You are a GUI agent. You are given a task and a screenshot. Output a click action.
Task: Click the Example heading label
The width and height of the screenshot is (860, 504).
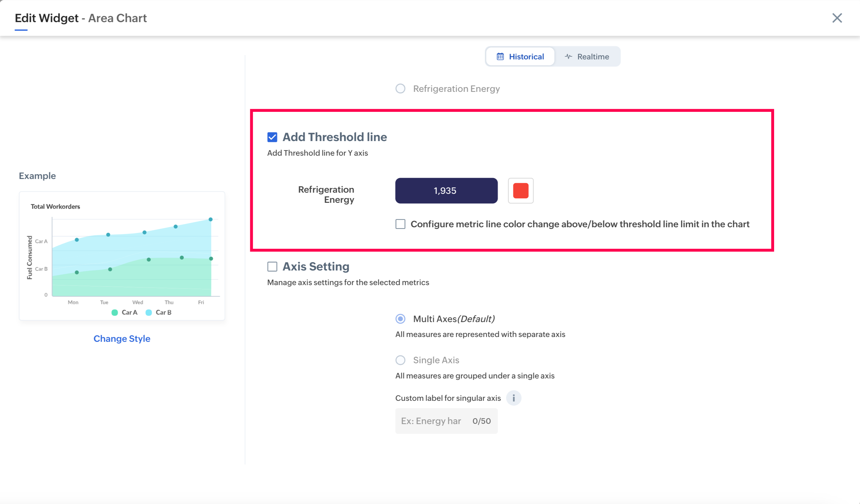pos(37,176)
